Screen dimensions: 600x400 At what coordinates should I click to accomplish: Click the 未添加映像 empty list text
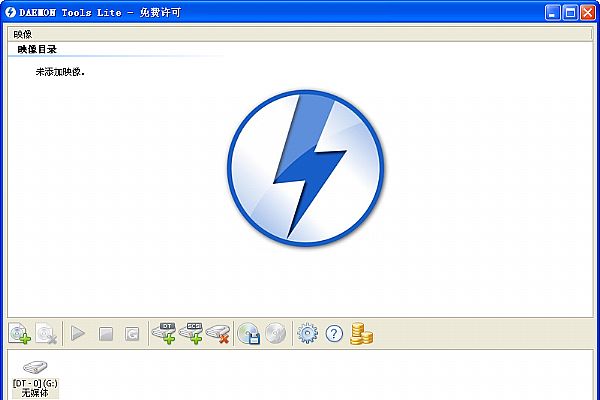[x=60, y=72]
